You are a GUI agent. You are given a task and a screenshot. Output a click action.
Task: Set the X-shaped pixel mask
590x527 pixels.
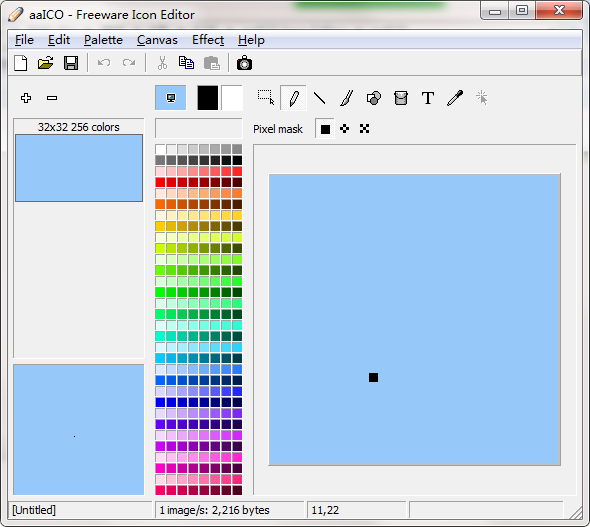364,129
